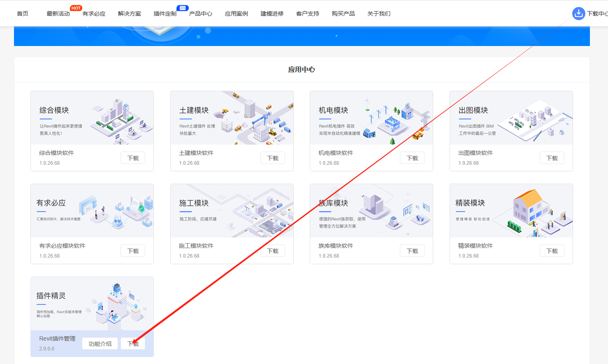
Task: Go to 首页 in navigation
Action: tap(23, 14)
